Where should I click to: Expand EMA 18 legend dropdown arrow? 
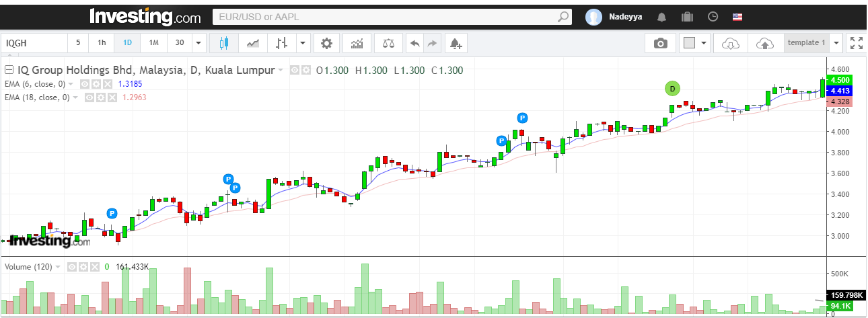click(75, 97)
